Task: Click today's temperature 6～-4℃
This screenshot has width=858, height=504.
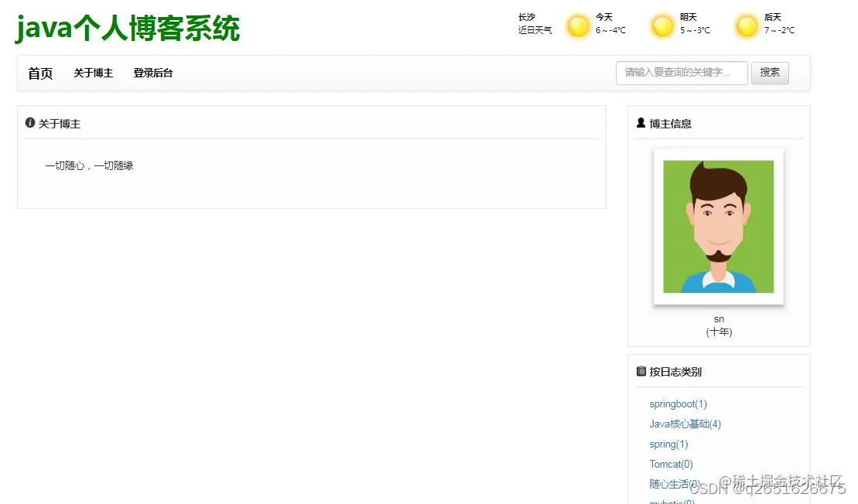Action: tap(610, 30)
